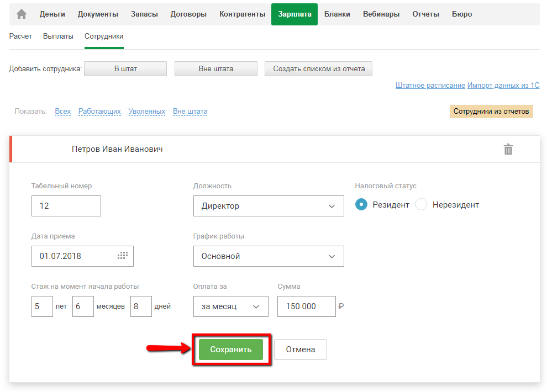
Task: Filter list by Уволенных employees
Action: tap(147, 112)
